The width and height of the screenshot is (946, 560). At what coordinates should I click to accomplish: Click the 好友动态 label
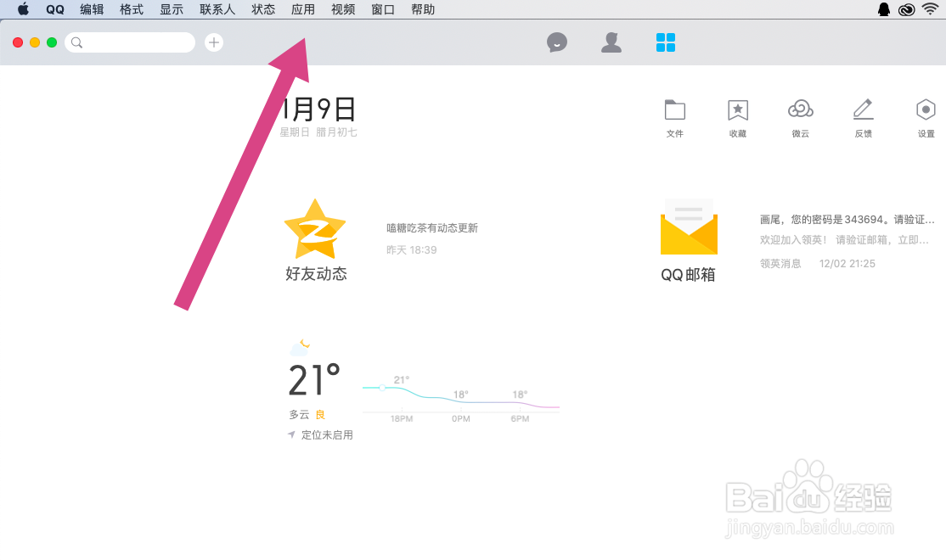pos(316,274)
